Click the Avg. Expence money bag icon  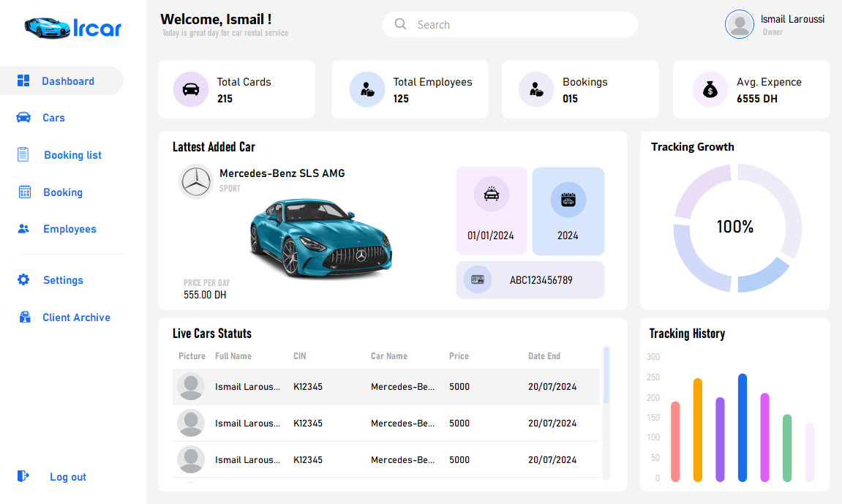(x=710, y=89)
